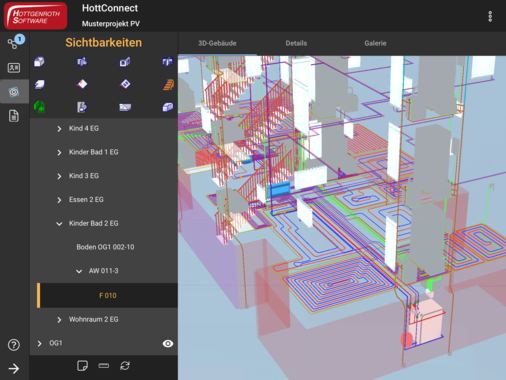
Task: Select the OG1 label
Action: tap(56, 343)
